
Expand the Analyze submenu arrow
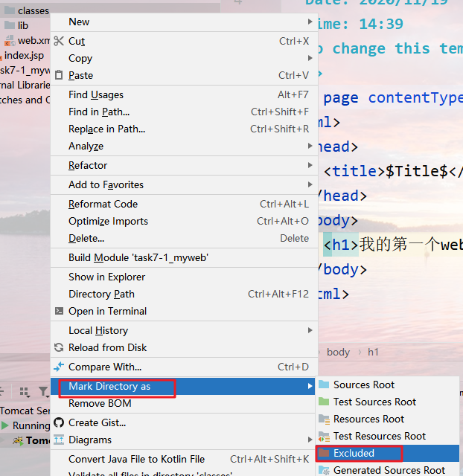(310, 146)
